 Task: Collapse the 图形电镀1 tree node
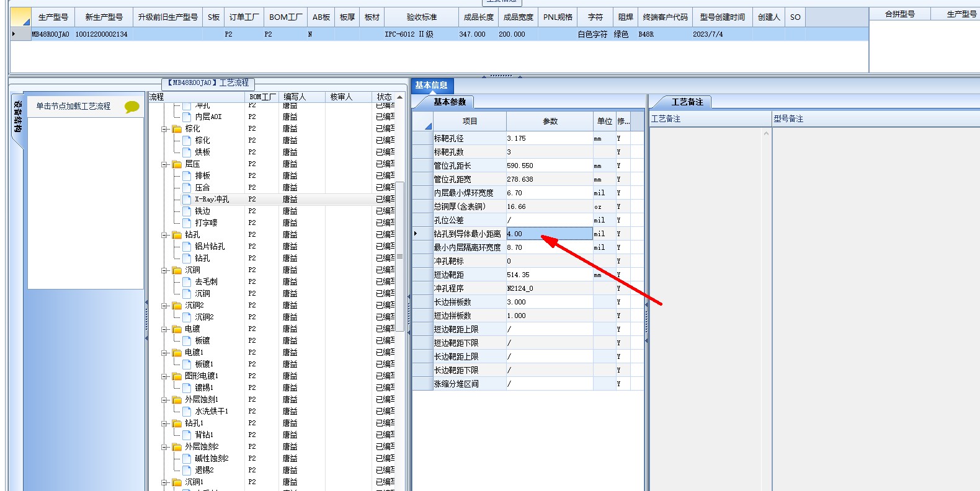165,376
